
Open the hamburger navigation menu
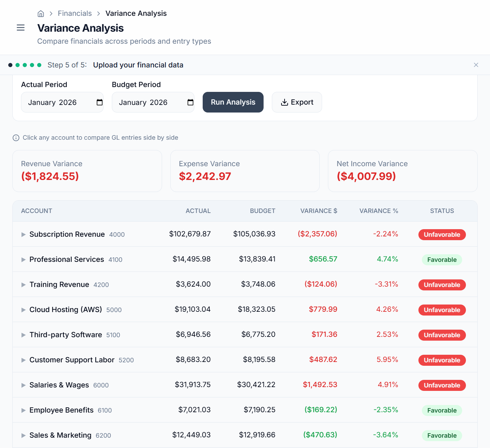click(x=21, y=28)
